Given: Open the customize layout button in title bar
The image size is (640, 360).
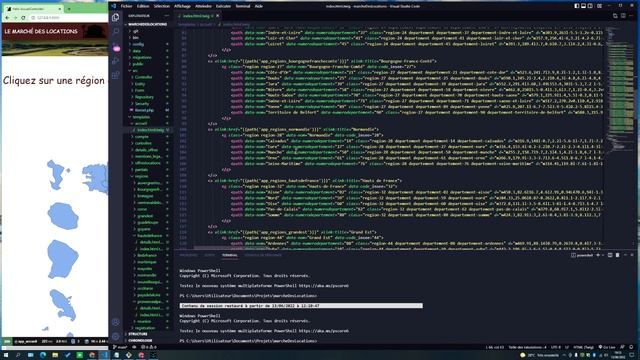Looking at the screenshot, I should pos(599,6).
